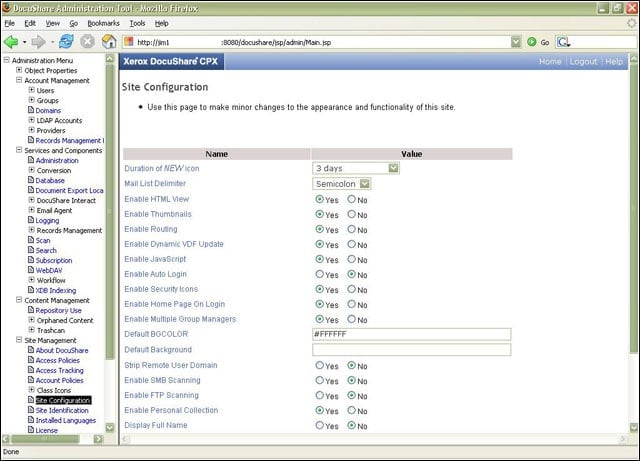Go to the browser Home icon
Image resolution: width=640 pixels, height=461 pixels.
tap(109, 42)
